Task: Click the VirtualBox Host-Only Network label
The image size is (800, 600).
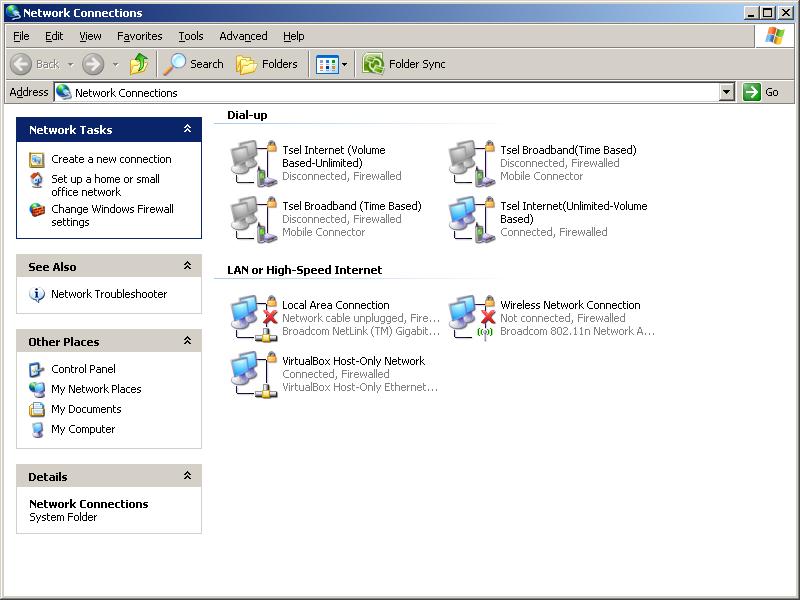Action: (354, 361)
